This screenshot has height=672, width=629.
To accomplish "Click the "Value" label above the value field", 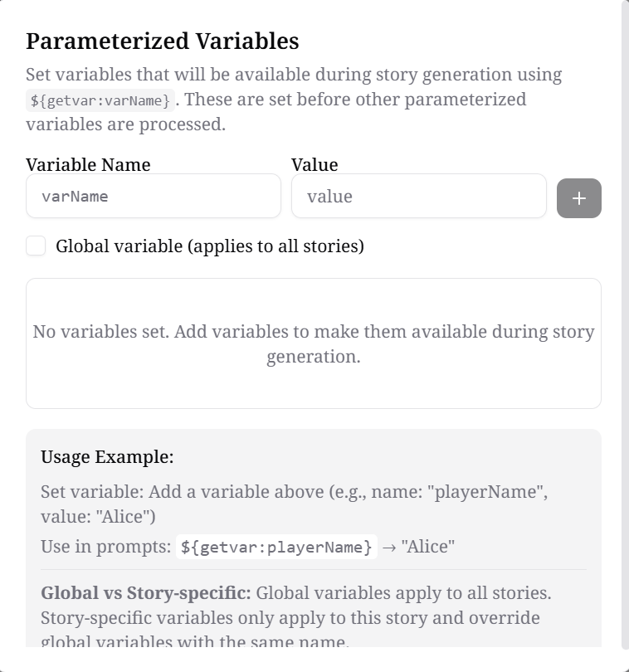I will [314, 164].
